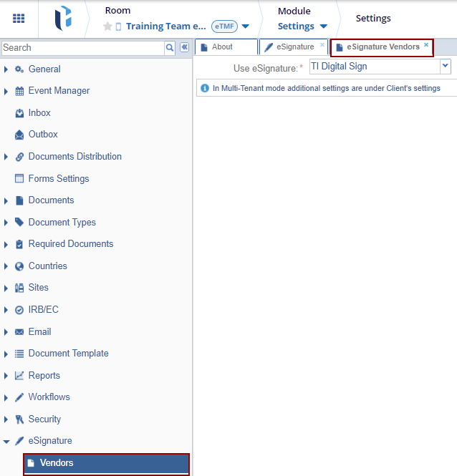457x476 pixels.
Task: Open the apps grid menu icon
Action: point(19,19)
